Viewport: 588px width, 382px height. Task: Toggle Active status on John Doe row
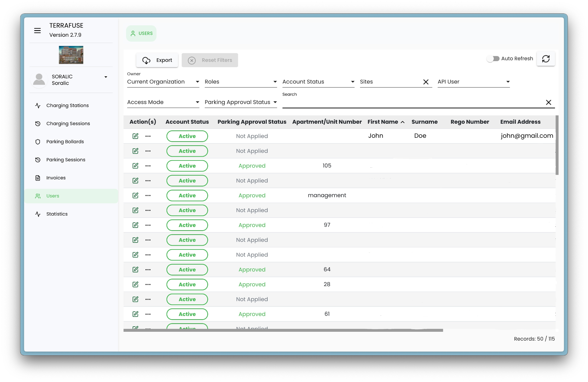tap(187, 136)
